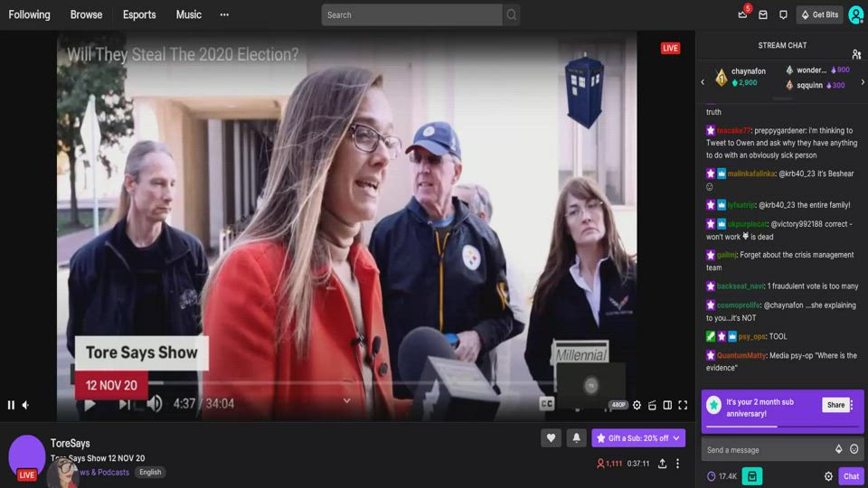Toggle follow with the heart button
The image size is (868, 488).
(551, 438)
